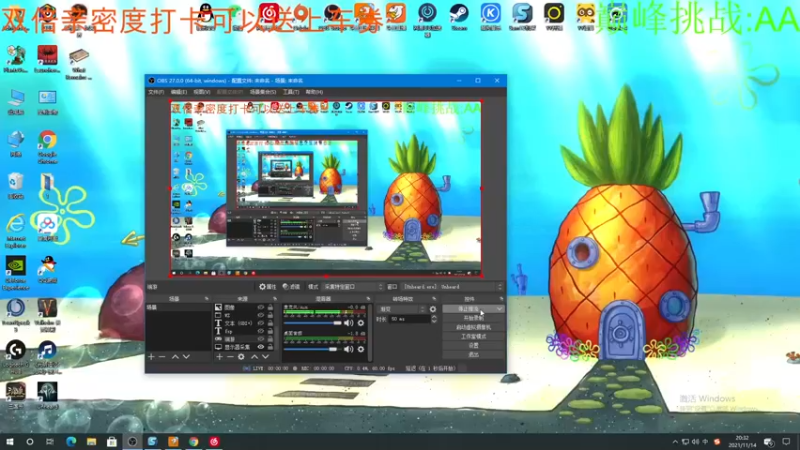The width and height of the screenshot is (800, 450).
Task: Toggle lock of 显示器采集 source
Action: [270, 347]
